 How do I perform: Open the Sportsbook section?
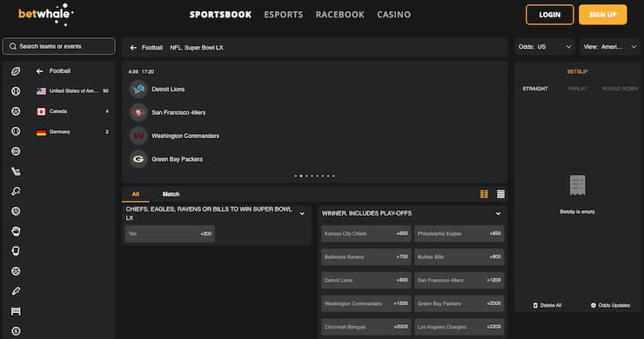point(220,15)
